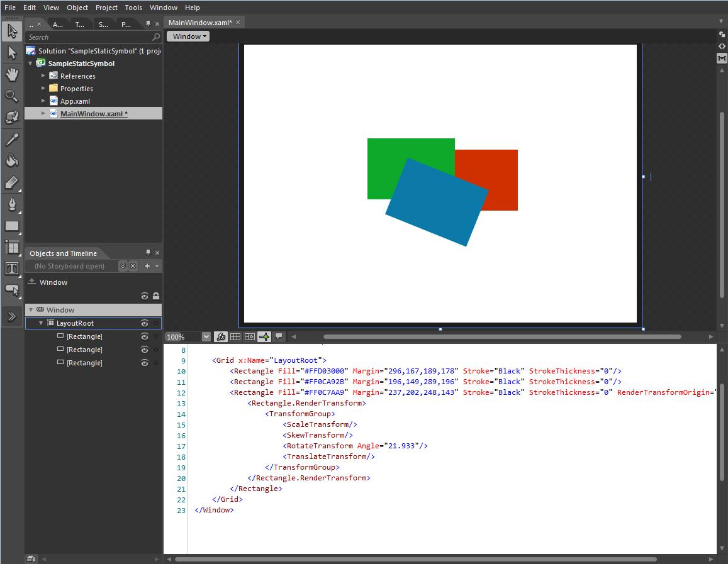Open the Project menu

(106, 8)
